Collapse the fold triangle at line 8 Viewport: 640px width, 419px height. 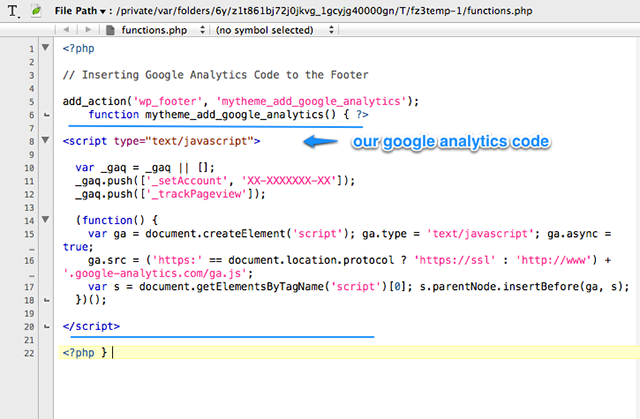(x=46, y=140)
